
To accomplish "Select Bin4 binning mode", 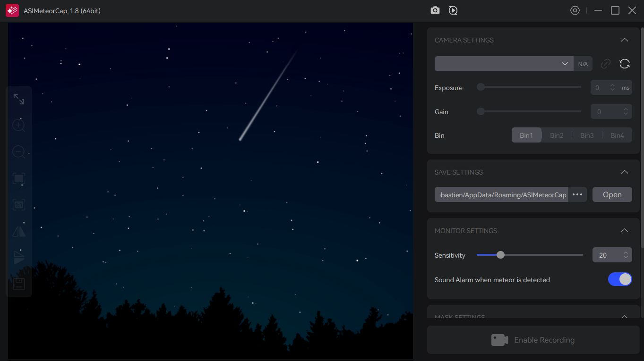I will tap(617, 135).
